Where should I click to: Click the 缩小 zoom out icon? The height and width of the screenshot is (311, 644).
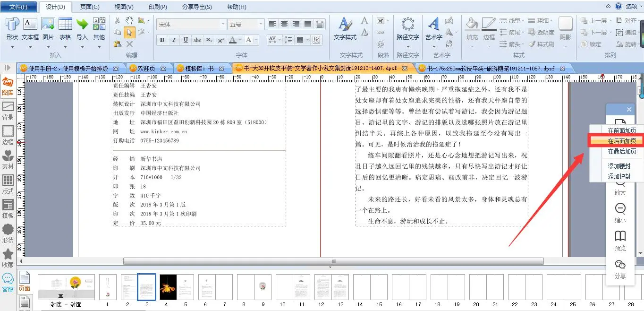click(620, 213)
